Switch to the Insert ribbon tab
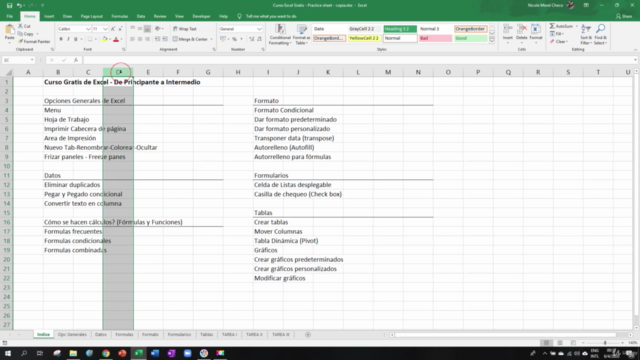Viewport: 640px width, 360px height. click(x=49, y=16)
